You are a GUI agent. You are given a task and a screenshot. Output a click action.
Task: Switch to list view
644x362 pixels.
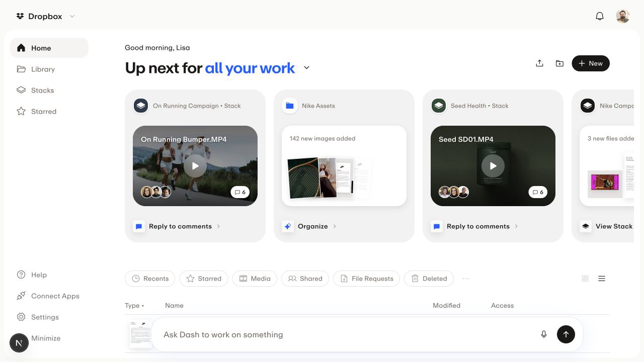602,279
